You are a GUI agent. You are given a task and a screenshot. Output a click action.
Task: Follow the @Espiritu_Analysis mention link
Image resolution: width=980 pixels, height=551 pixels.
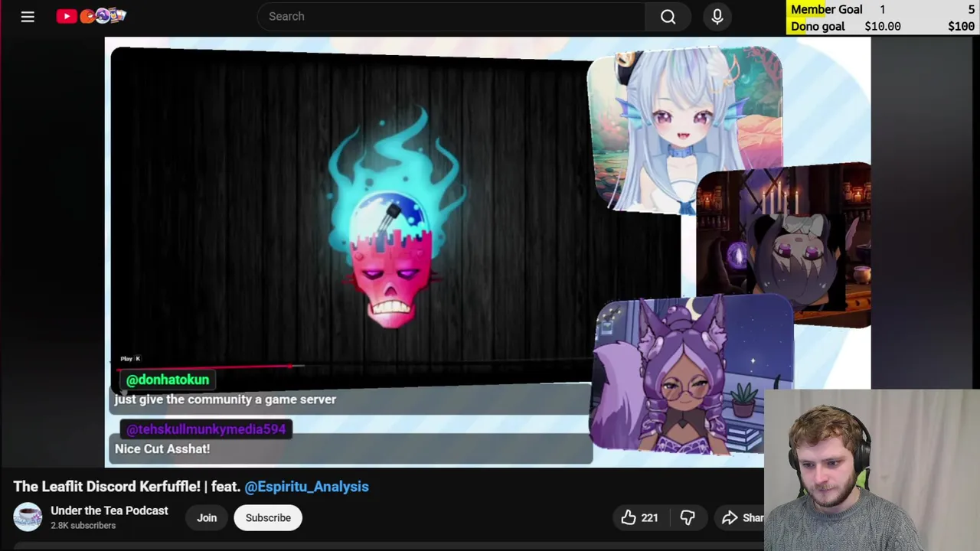306,487
